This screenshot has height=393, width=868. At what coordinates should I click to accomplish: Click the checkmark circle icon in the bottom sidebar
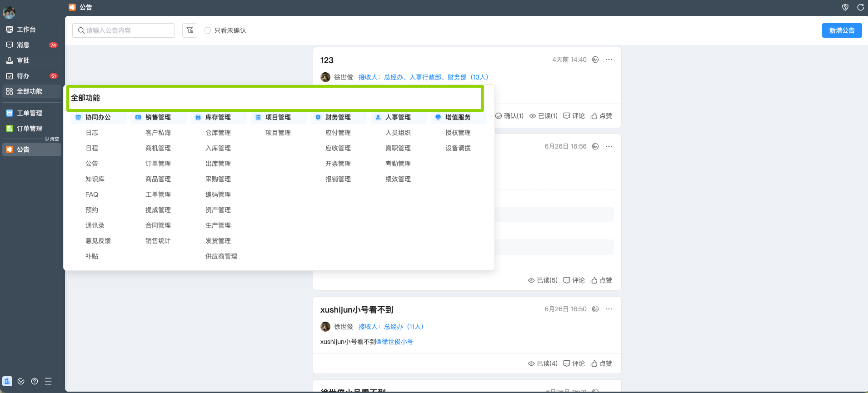21,381
